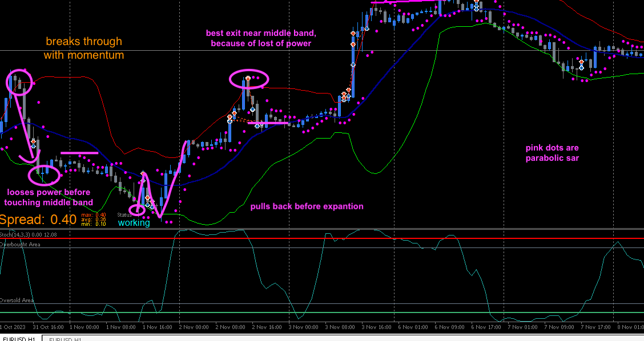Click the "3 Nov 00:00" time label
The height and width of the screenshot is (341, 644).
pyautogui.click(x=304, y=327)
